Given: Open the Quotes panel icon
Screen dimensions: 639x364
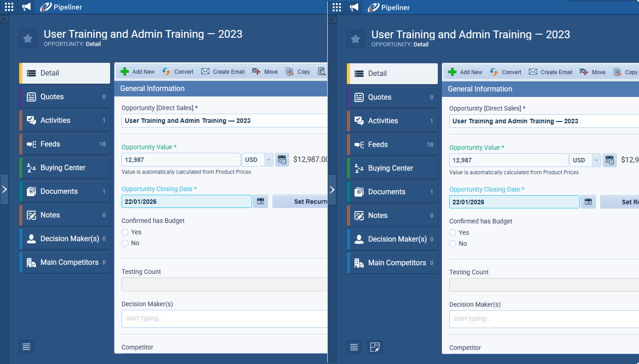Looking at the screenshot, I should coord(31,96).
